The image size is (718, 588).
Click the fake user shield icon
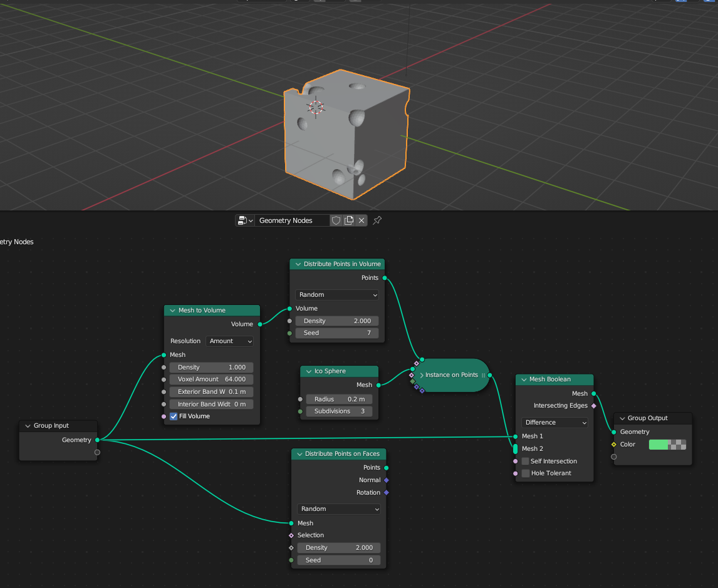[336, 220]
